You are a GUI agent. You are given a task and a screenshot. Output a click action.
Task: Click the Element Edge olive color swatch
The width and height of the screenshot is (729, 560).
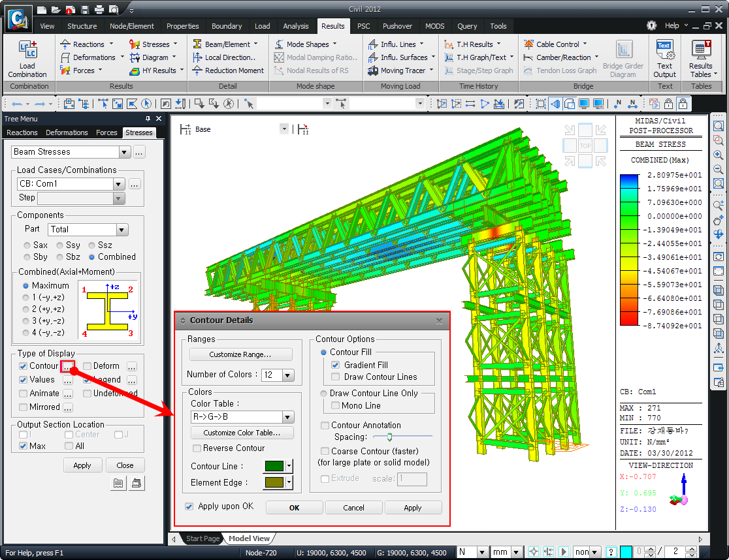coord(274,482)
